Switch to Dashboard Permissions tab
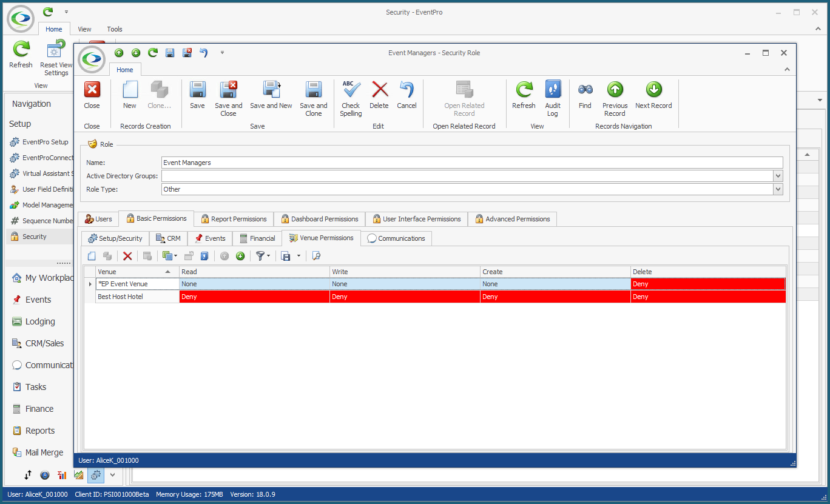830x504 pixels. [x=319, y=219]
